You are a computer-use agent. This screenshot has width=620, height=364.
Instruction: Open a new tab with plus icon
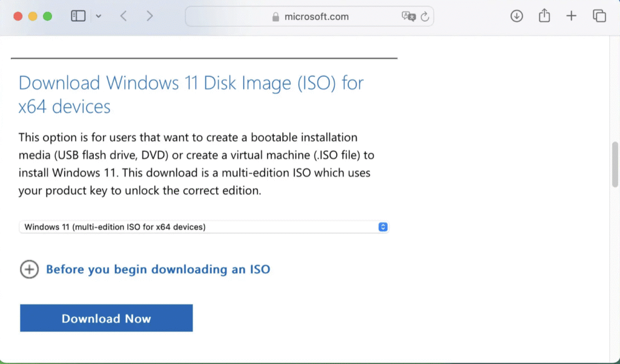coord(572,16)
